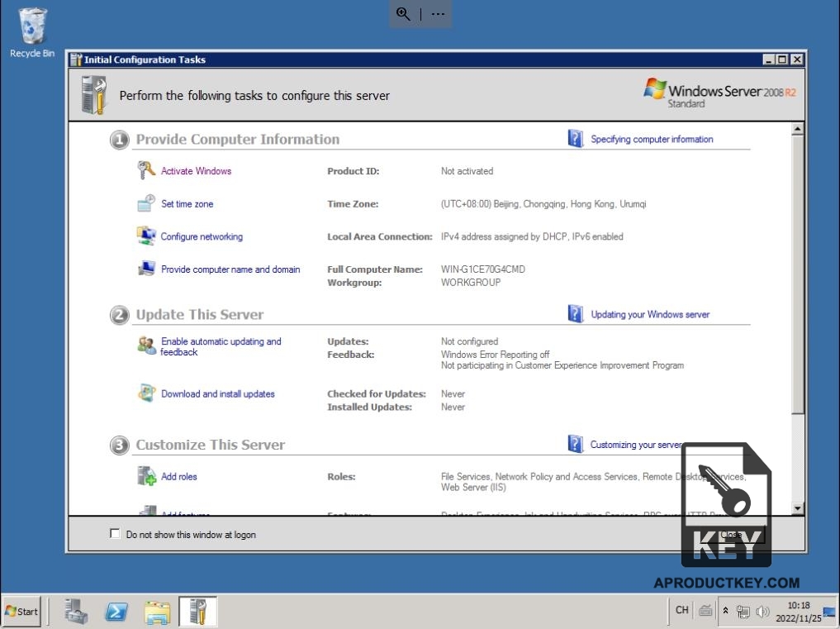Viewport: 840px width, 629px height.
Task: Open the Configure networking link
Action: 202,236
